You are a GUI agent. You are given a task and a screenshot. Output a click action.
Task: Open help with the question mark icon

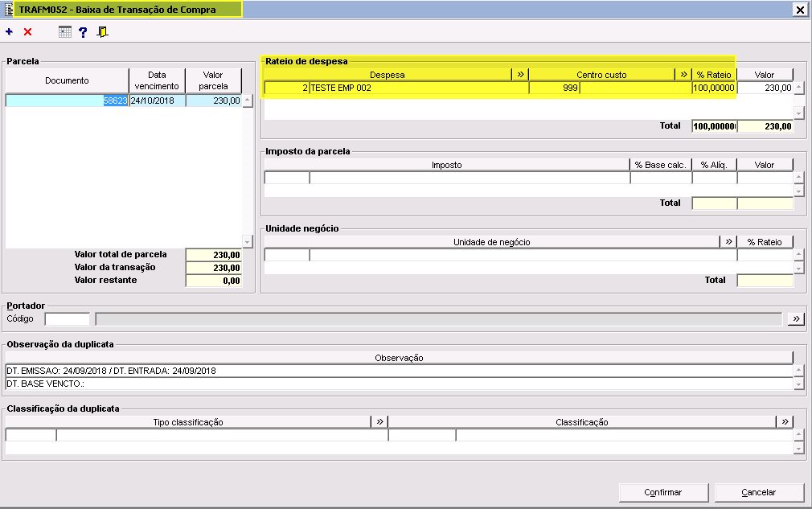[x=83, y=32]
